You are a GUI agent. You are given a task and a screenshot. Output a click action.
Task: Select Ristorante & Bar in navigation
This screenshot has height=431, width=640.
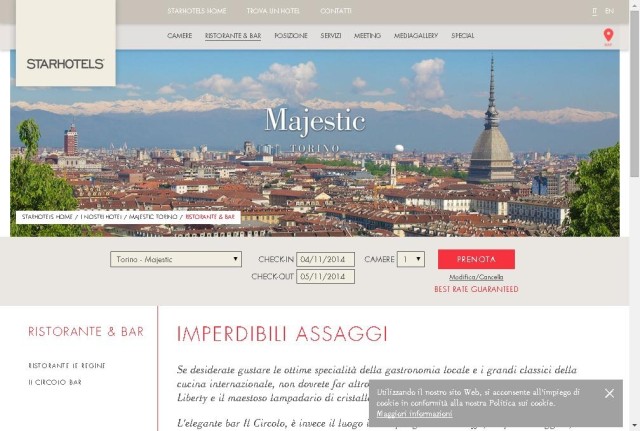(x=233, y=36)
